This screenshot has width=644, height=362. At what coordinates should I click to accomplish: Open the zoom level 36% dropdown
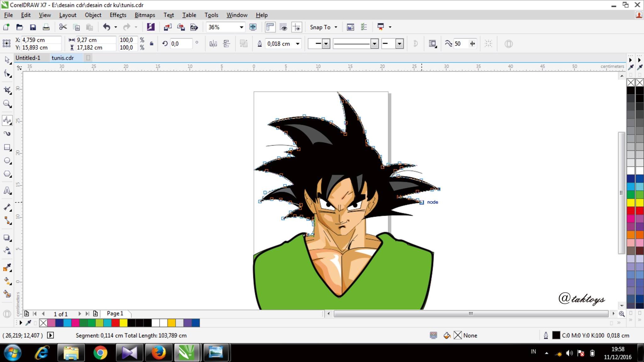pos(241,27)
